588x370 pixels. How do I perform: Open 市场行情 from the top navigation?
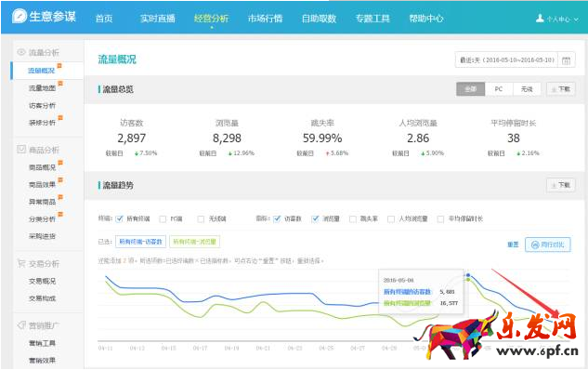[265, 19]
